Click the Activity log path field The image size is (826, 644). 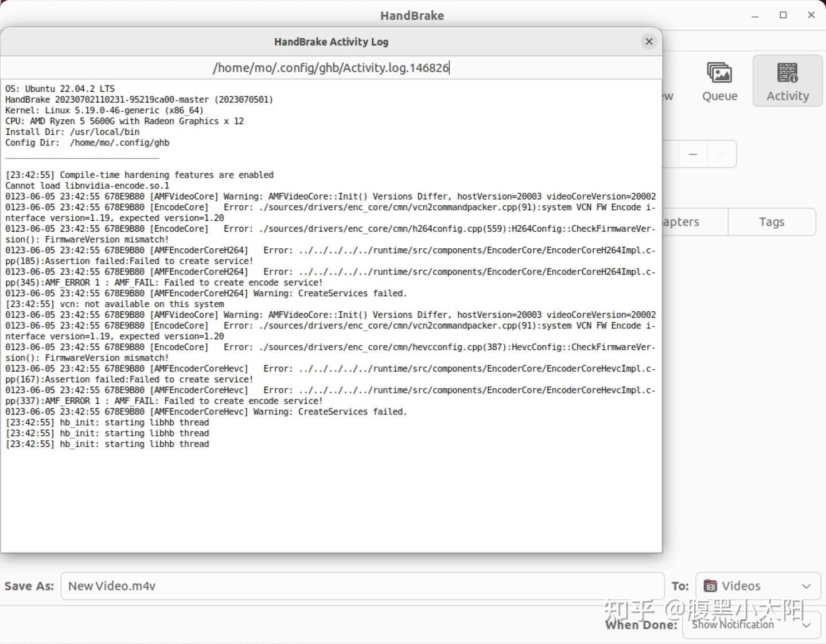pyautogui.click(x=331, y=67)
